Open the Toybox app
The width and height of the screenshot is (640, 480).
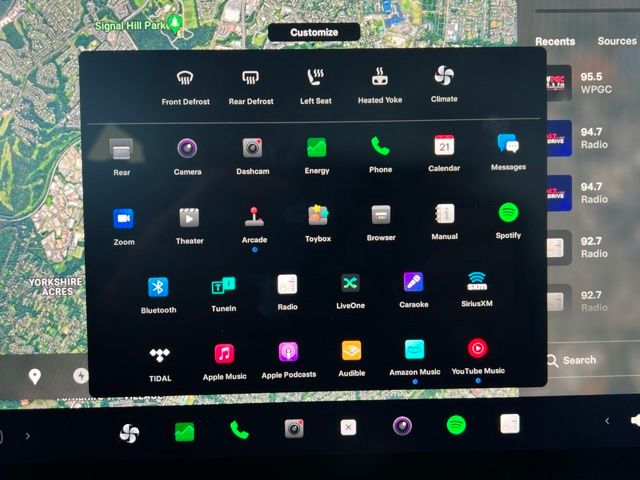click(318, 215)
